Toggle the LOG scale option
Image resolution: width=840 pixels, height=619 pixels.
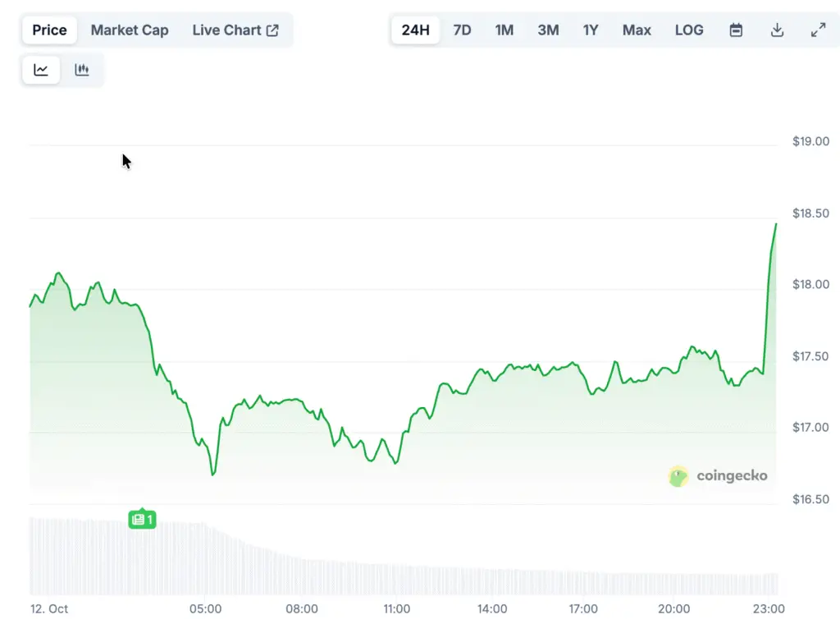tap(689, 30)
